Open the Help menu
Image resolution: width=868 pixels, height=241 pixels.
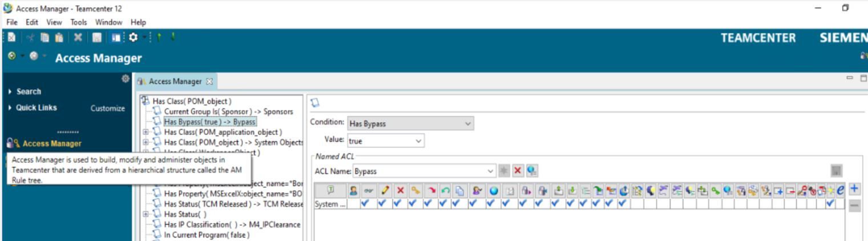point(139,22)
